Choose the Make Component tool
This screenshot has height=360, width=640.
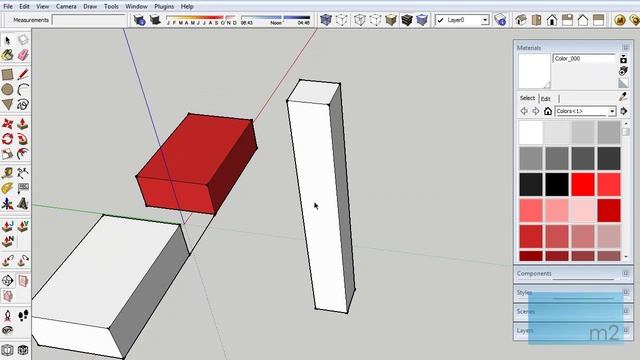pos(23,40)
